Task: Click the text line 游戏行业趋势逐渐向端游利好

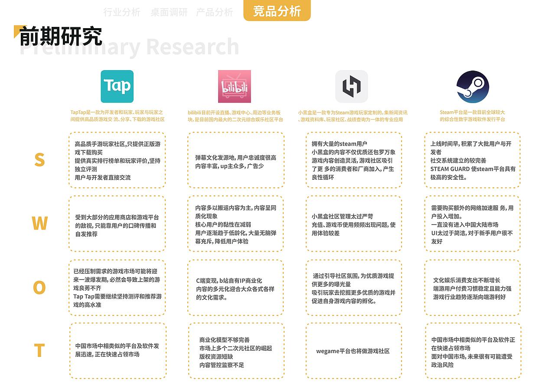Action: pos(470,297)
